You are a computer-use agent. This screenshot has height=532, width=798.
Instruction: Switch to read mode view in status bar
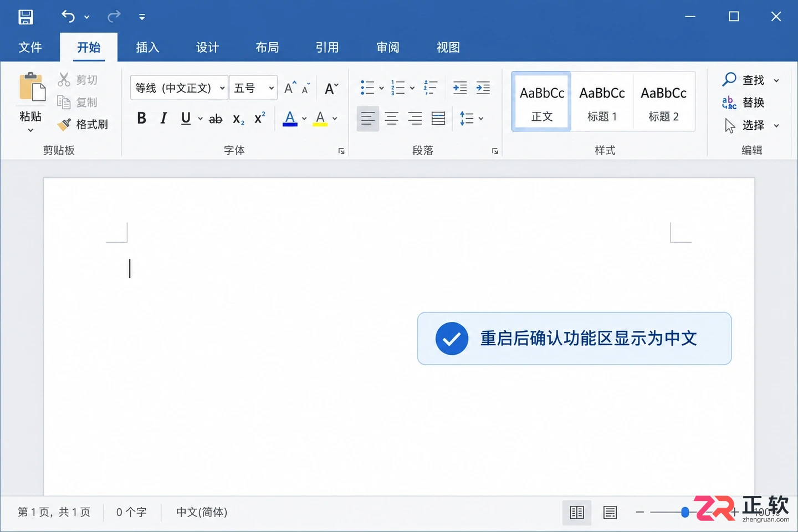point(577,513)
